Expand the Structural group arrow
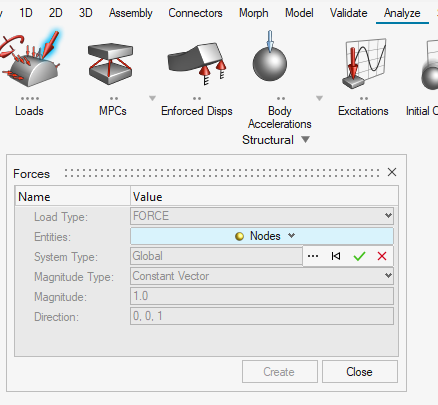This screenshot has width=438, height=405. point(305,139)
